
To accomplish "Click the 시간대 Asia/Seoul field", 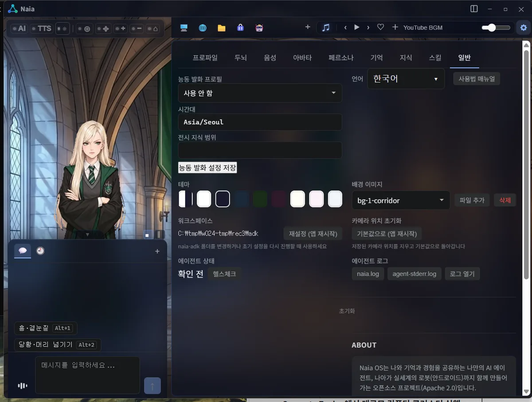I will click(260, 122).
